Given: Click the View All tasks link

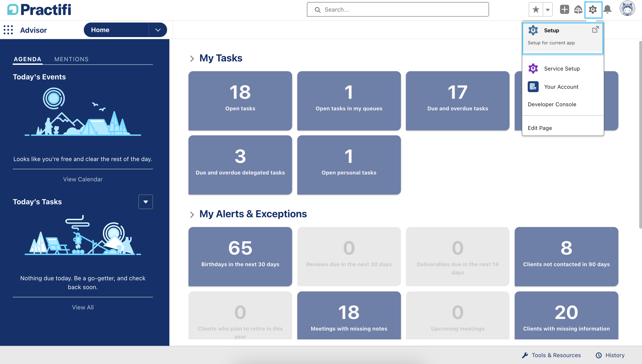Looking at the screenshot, I should (83, 307).
